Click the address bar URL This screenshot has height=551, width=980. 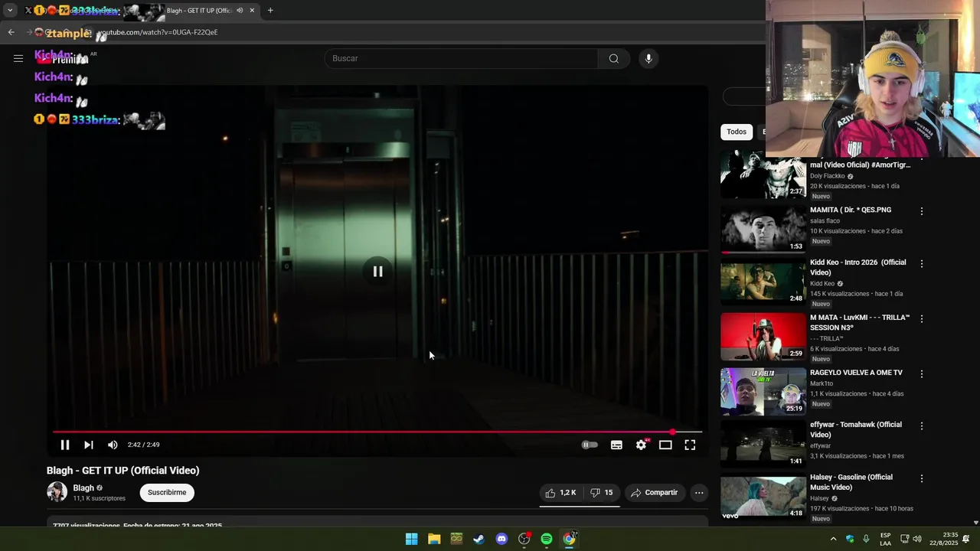click(157, 32)
